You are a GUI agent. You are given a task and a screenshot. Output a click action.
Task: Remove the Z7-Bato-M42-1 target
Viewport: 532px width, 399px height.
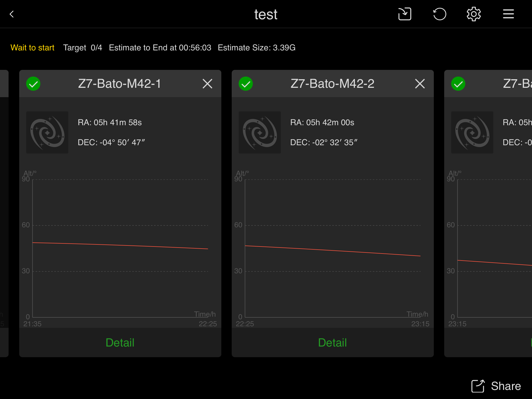coord(207,84)
